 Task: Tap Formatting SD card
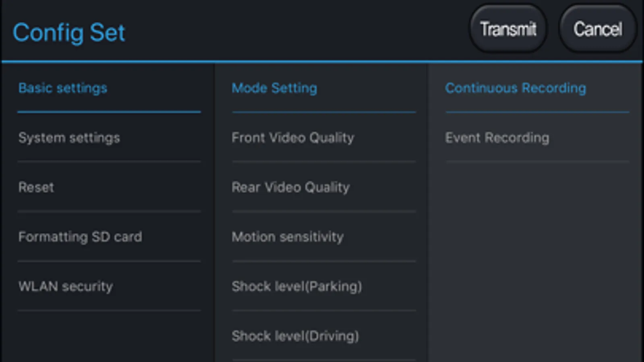80,237
